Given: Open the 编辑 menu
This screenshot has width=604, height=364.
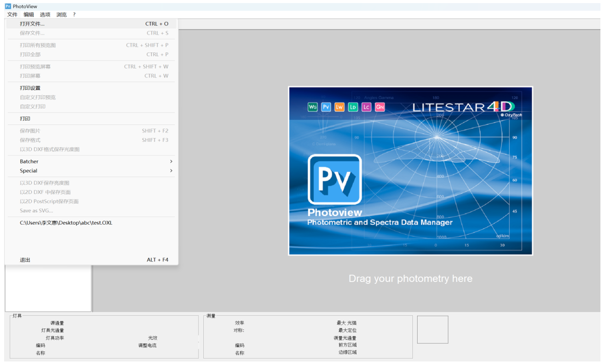Looking at the screenshot, I should (x=29, y=14).
